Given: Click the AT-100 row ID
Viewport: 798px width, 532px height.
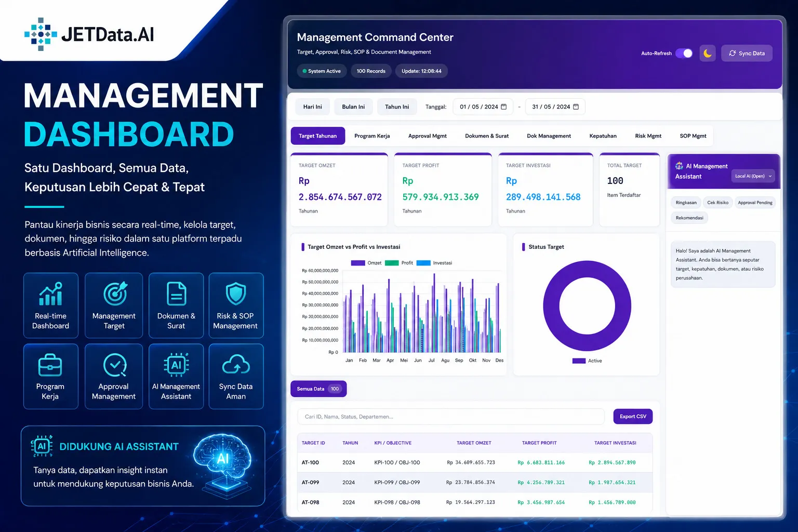Looking at the screenshot, I should click(x=310, y=462).
